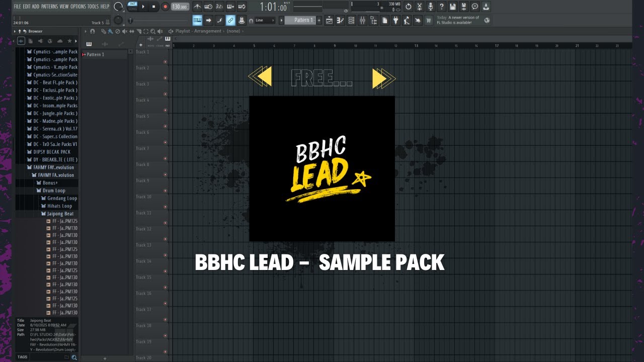644x362 pixels.
Task: Toggle PAT/SONG mode switch
Action: coord(132,7)
